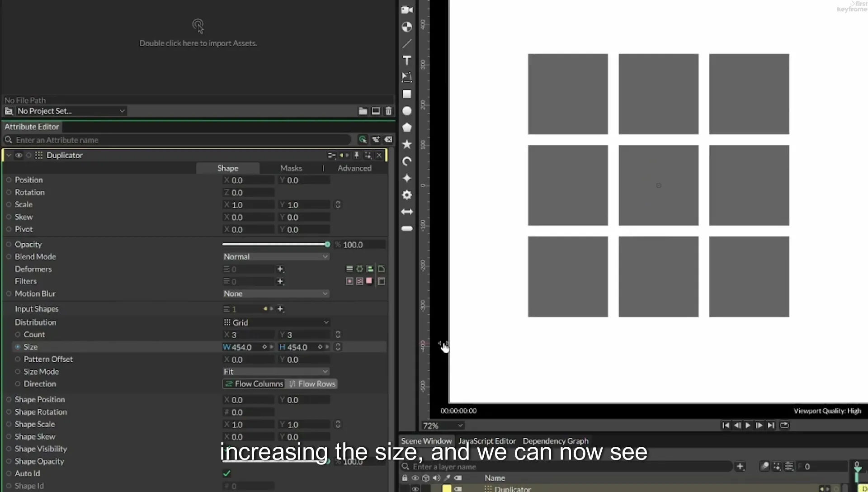
Task: Open the Size Mode Fit dropdown
Action: pyautogui.click(x=276, y=371)
